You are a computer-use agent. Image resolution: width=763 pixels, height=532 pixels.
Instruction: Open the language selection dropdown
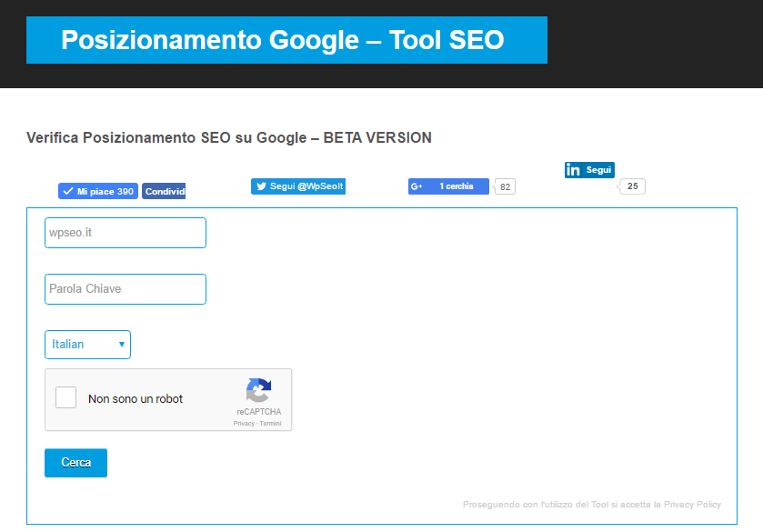(x=87, y=344)
